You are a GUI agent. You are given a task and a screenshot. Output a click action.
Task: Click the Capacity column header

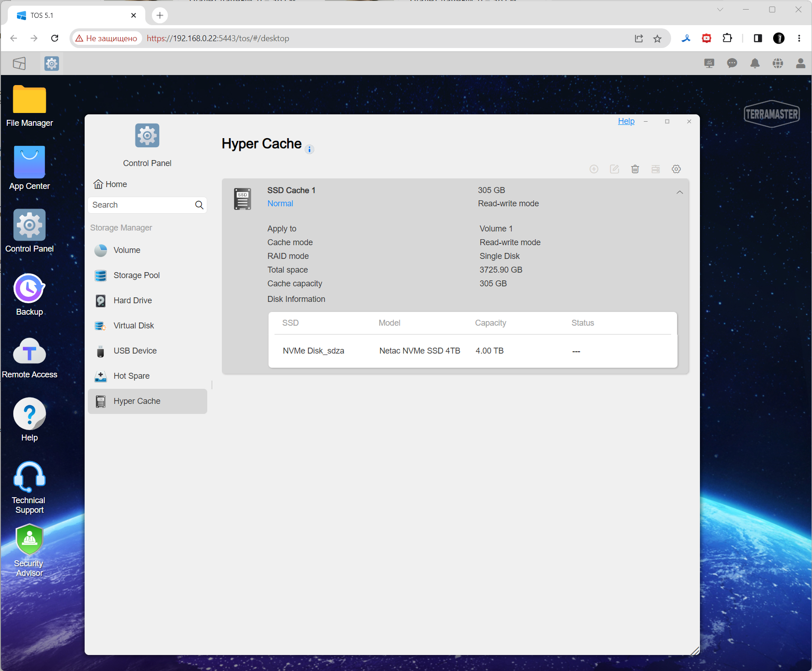pyautogui.click(x=490, y=323)
